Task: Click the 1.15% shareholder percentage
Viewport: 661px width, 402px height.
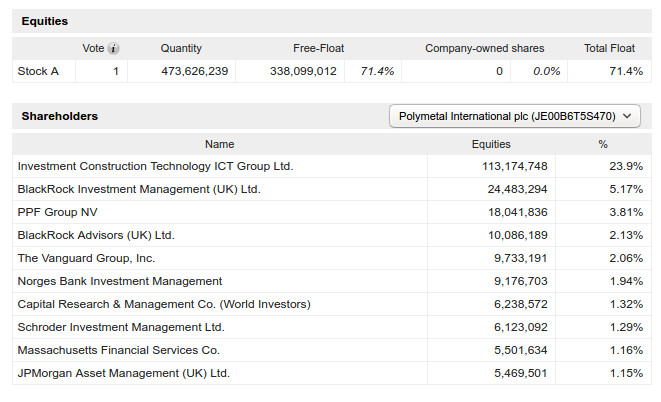Action: (x=626, y=373)
